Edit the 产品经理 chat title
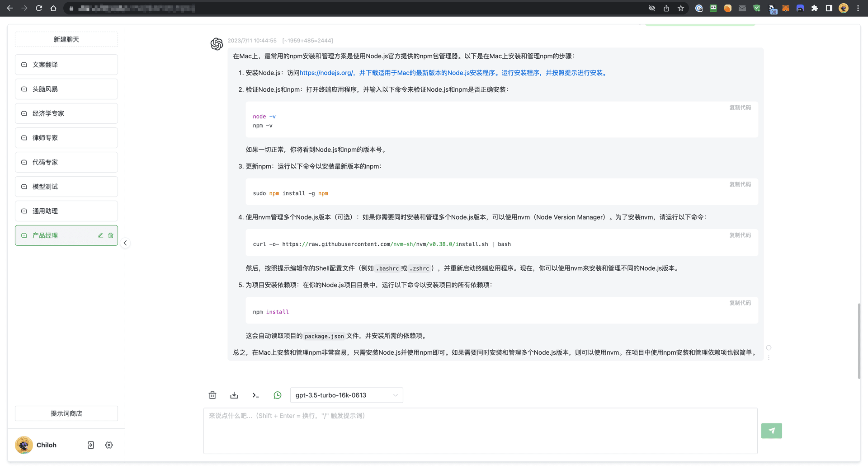Image resolution: width=868 pixels, height=469 pixels. pyautogui.click(x=101, y=235)
